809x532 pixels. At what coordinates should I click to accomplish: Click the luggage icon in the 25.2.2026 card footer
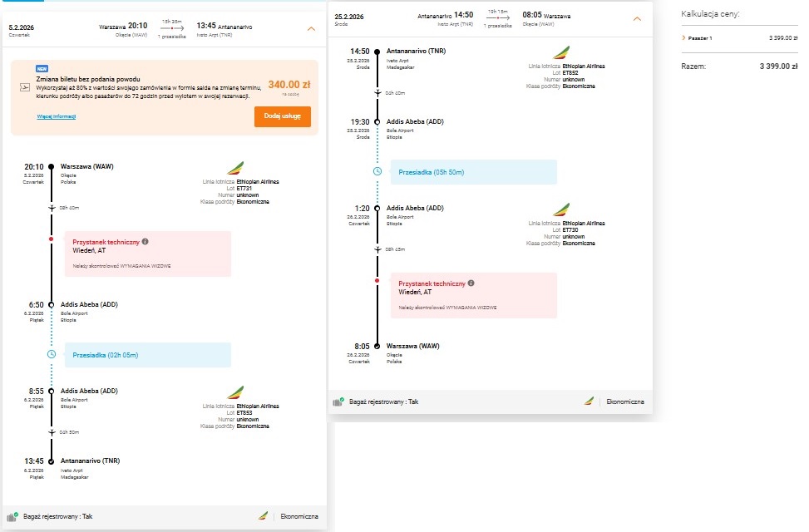coord(338,401)
